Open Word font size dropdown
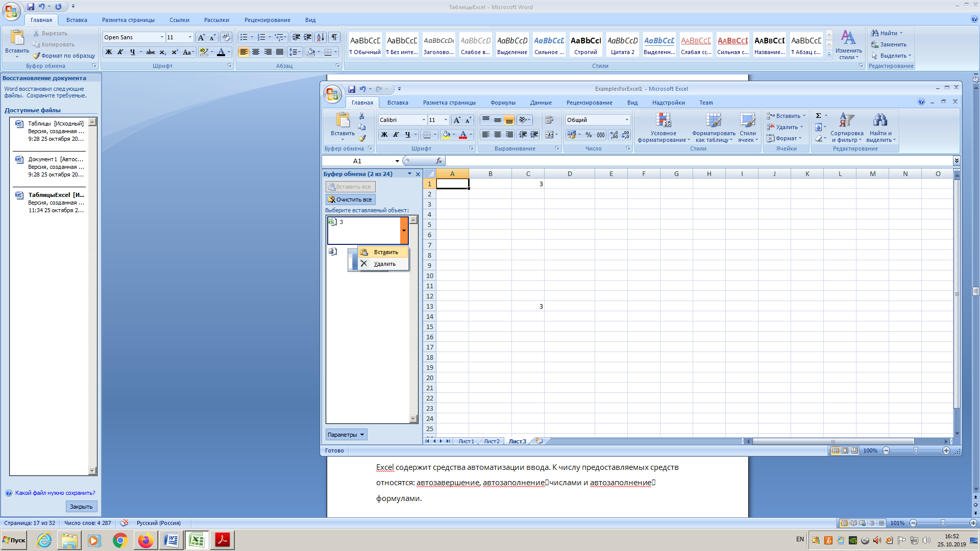 [x=190, y=37]
